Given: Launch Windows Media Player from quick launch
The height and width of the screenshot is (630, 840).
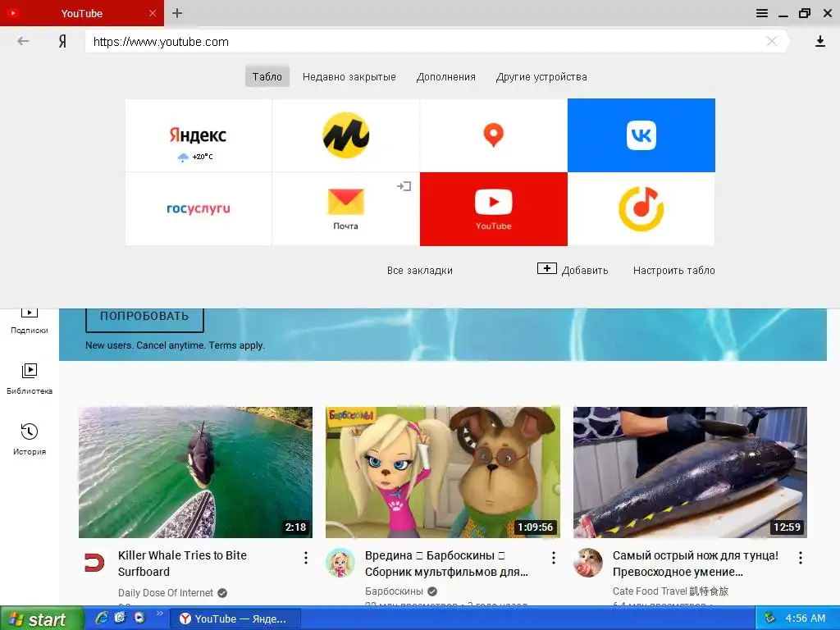Looking at the screenshot, I should [139, 618].
